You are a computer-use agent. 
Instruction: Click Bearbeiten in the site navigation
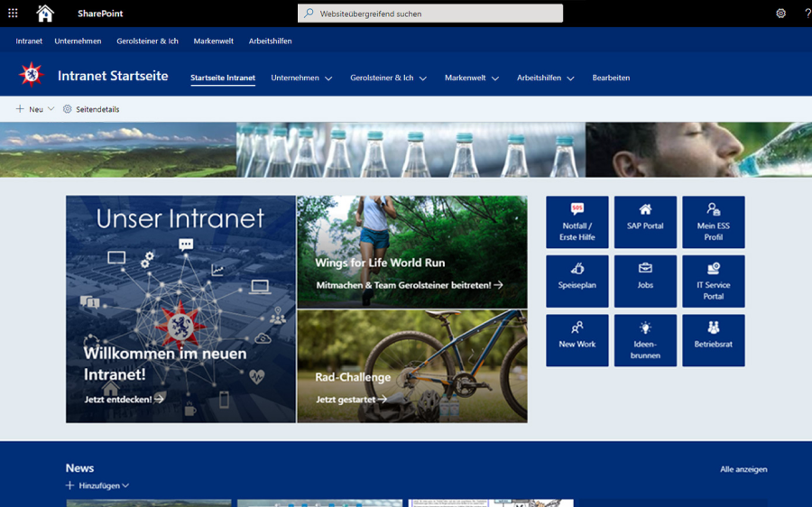(611, 78)
